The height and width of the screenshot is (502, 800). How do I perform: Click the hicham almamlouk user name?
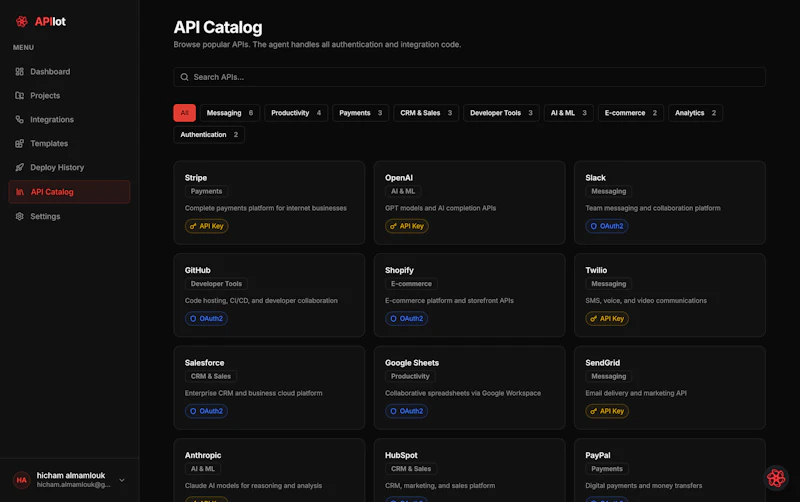click(70, 475)
